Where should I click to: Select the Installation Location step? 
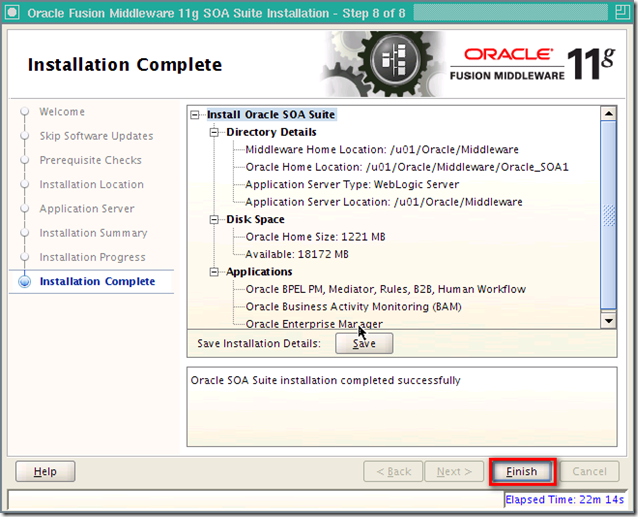pos(92,185)
